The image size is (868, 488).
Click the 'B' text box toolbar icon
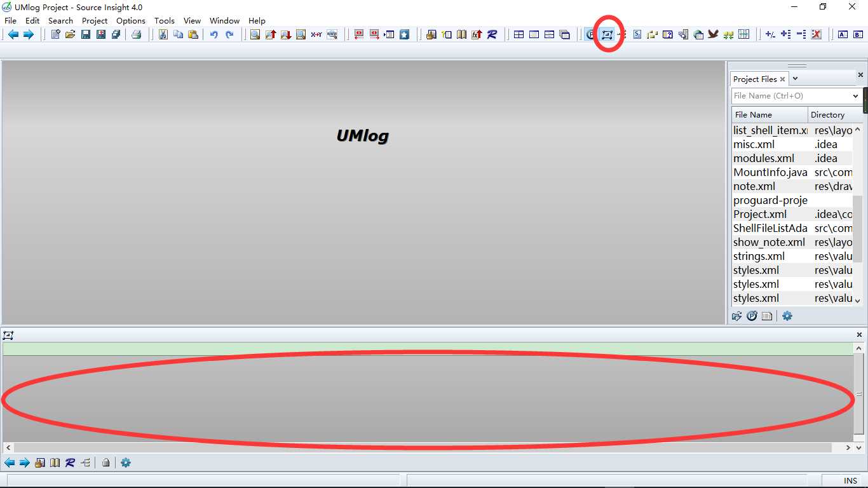(858, 34)
